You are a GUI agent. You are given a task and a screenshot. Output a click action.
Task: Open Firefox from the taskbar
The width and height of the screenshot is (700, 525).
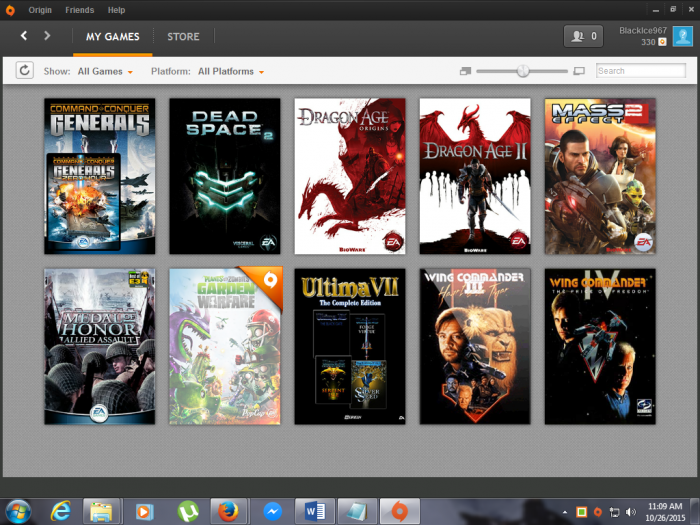(x=228, y=511)
